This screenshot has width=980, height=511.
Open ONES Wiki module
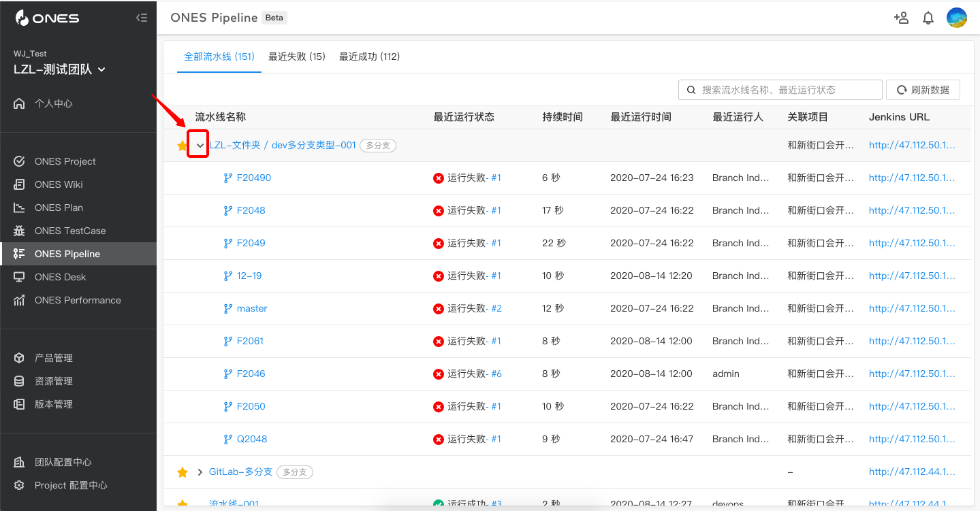78,184
